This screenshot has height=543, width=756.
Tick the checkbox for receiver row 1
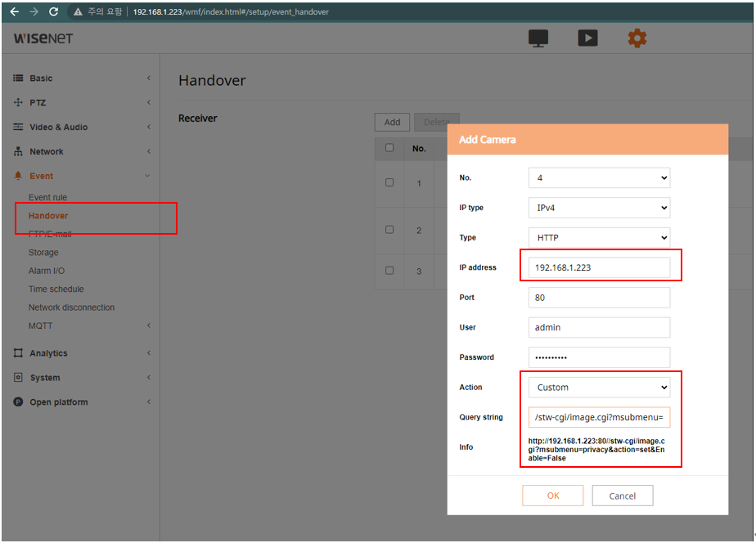click(x=389, y=182)
